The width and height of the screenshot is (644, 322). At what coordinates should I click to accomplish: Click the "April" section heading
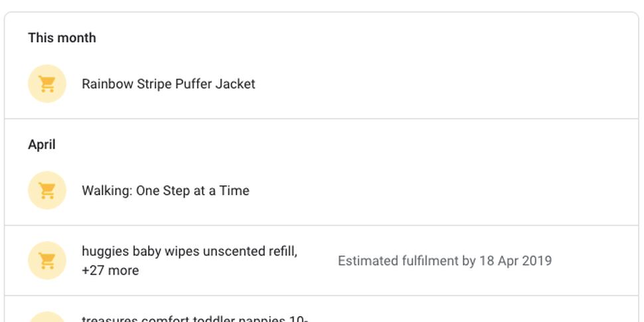tap(41, 145)
